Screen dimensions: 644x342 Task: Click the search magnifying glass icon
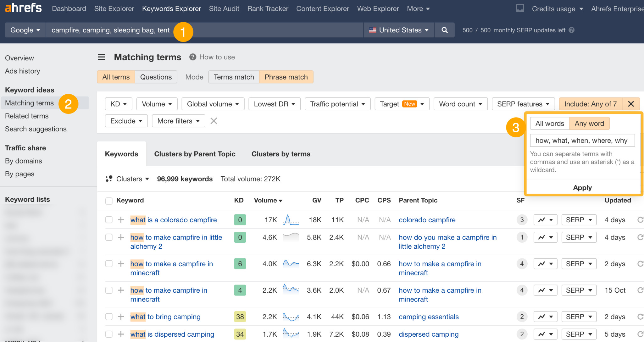pos(445,30)
